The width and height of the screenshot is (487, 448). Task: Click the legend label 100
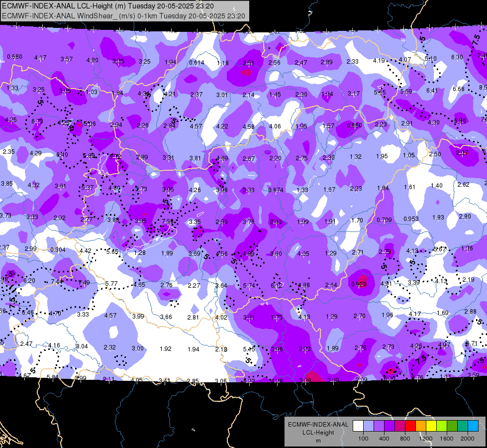tap(363, 439)
